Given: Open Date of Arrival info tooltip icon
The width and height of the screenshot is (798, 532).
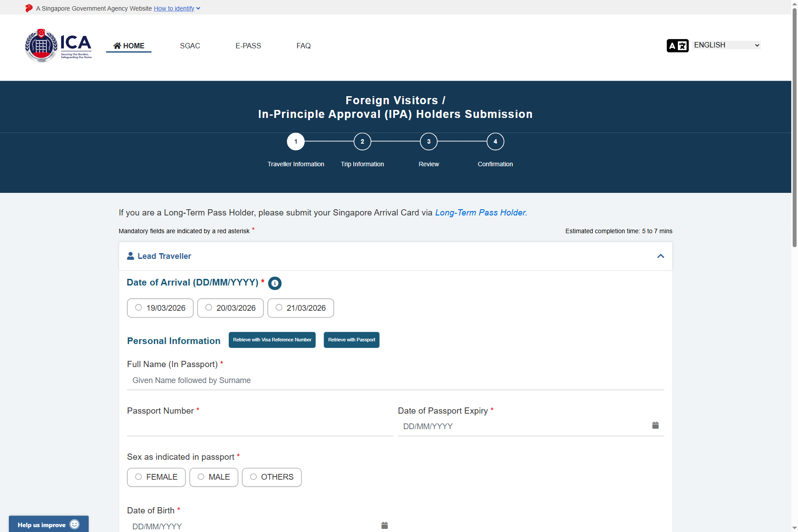Looking at the screenshot, I should 275,283.
